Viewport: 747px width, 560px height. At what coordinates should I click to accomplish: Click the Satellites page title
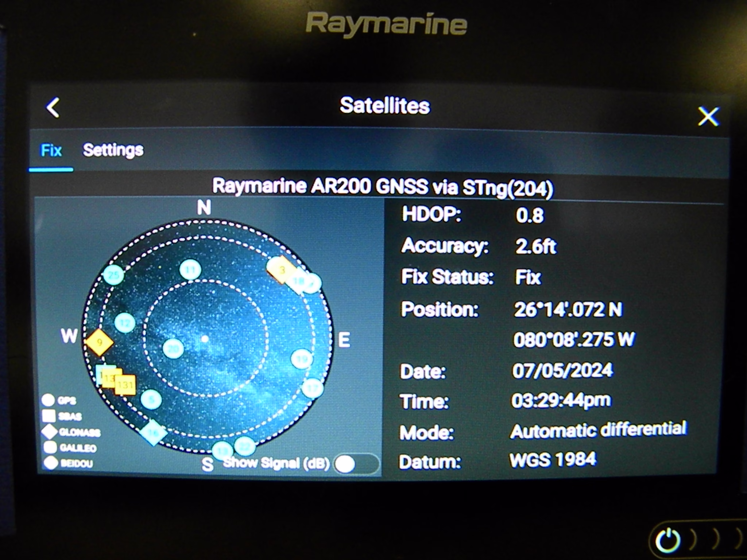coord(385,106)
